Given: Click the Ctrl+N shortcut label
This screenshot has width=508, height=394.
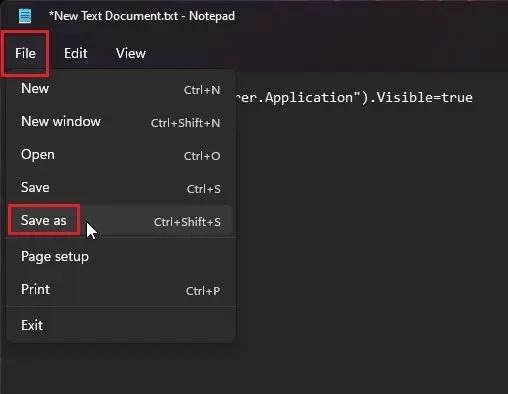Looking at the screenshot, I should click(202, 90).
